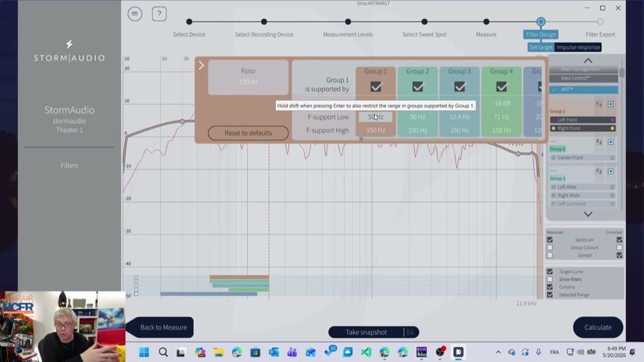
Task: Click Take snapshot button
Action: tap(366, 332)
